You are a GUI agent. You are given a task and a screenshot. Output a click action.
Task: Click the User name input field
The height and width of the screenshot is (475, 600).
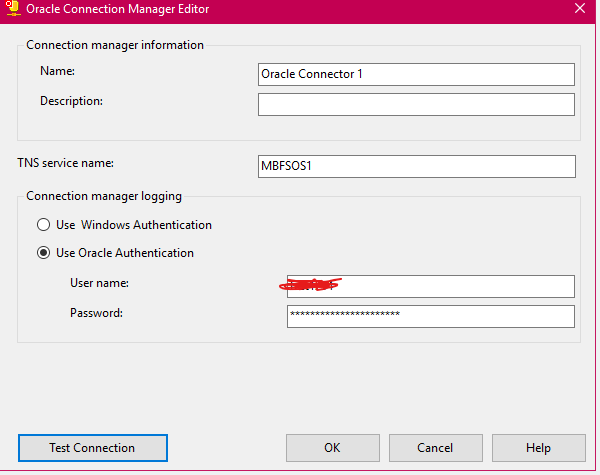[431, 286]
